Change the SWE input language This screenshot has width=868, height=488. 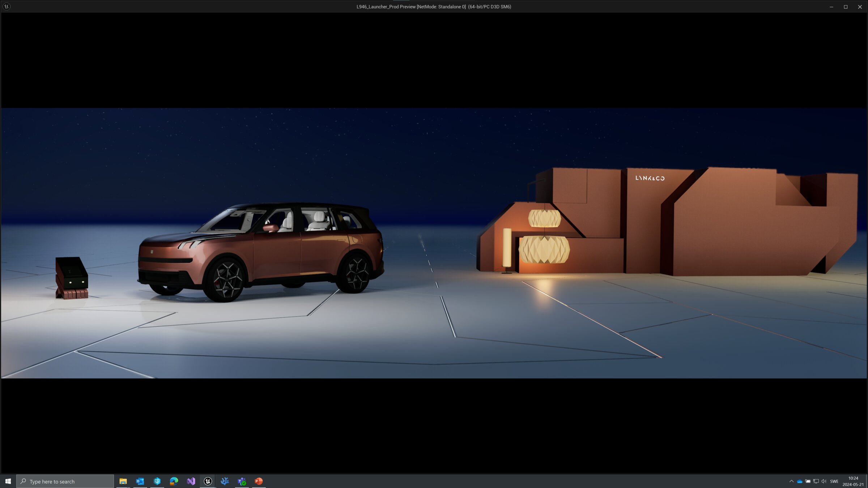pos(834,481)
